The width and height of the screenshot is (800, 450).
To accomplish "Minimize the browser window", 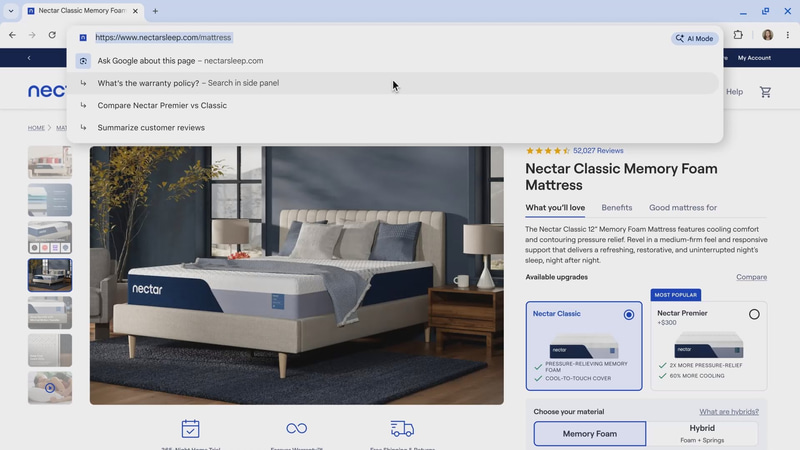I will [743, 11].
